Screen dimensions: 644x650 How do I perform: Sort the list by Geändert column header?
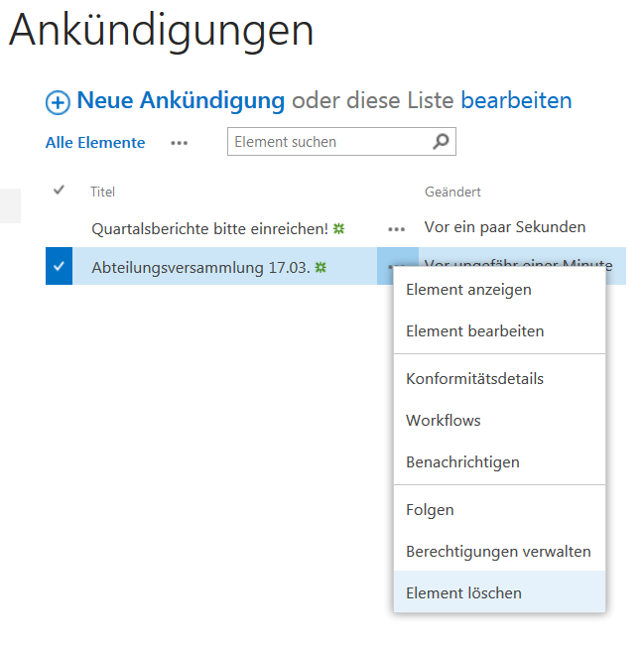point(452,192)
